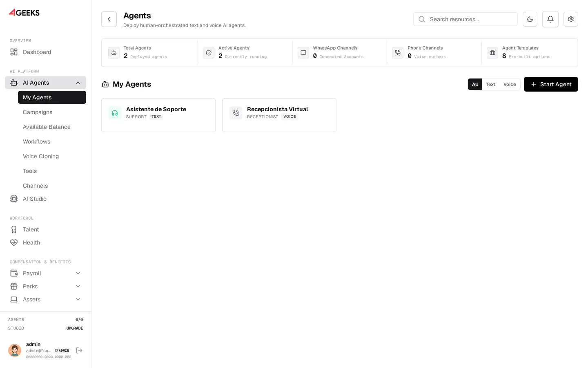588x368 pixels.
Task: Click the Talent ribbon icon
Action: (x=14, y=229)
